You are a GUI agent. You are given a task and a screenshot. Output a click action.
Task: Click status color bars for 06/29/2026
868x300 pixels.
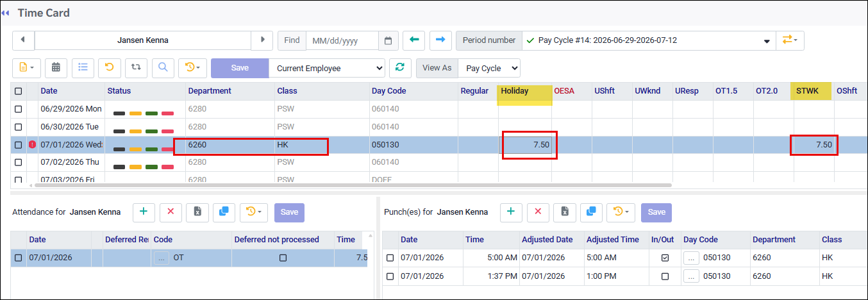[144, 113]
